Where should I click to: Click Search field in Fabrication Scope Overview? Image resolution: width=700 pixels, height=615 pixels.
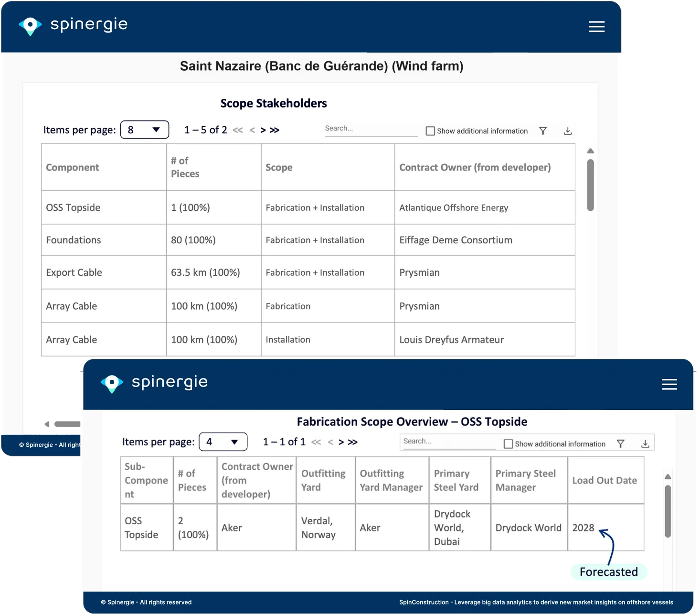(449, 442)
